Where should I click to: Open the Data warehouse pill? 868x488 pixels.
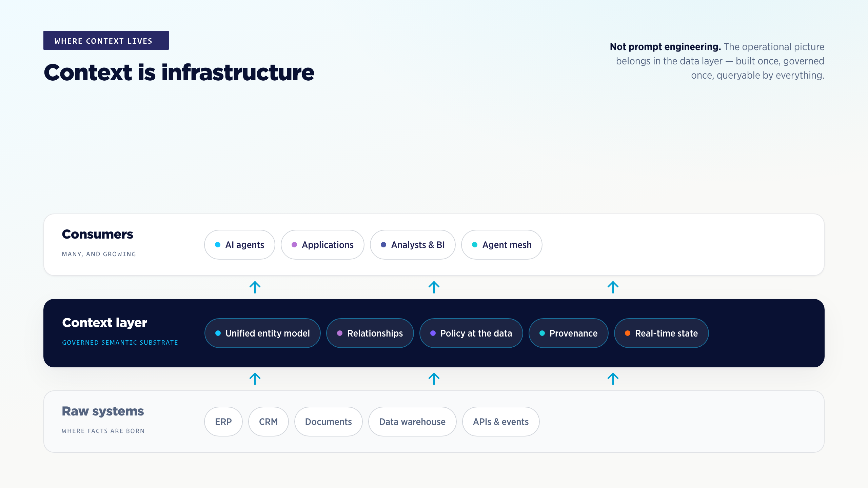412,422
